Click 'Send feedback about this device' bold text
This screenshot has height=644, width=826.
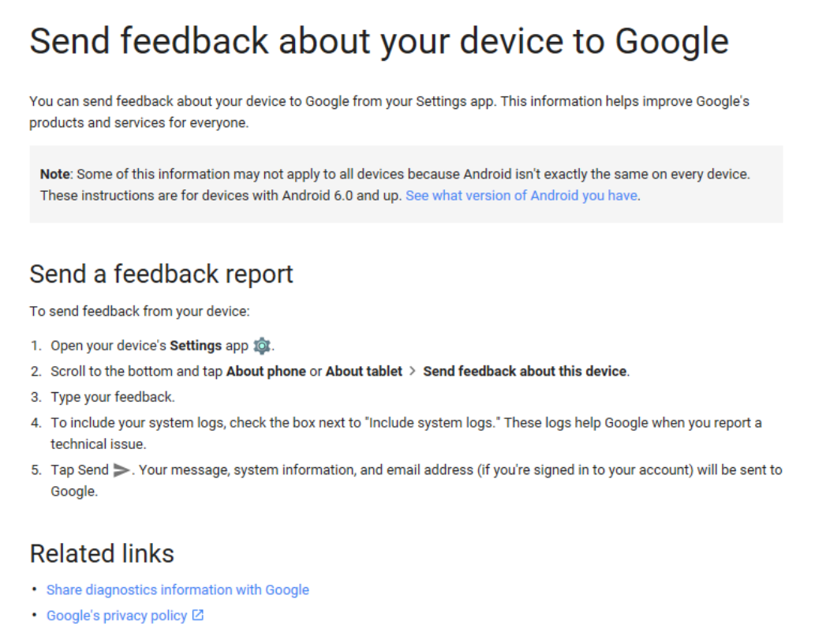[x=525, y=372]
